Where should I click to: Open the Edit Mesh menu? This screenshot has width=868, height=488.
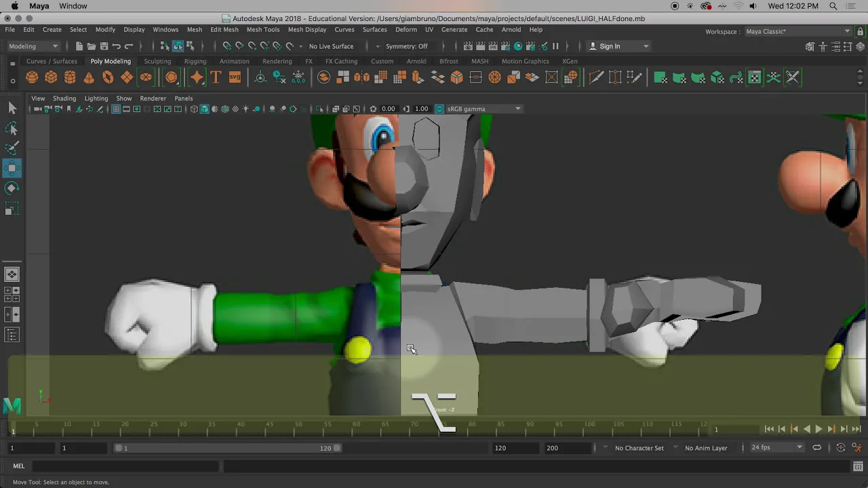[224, 30]
